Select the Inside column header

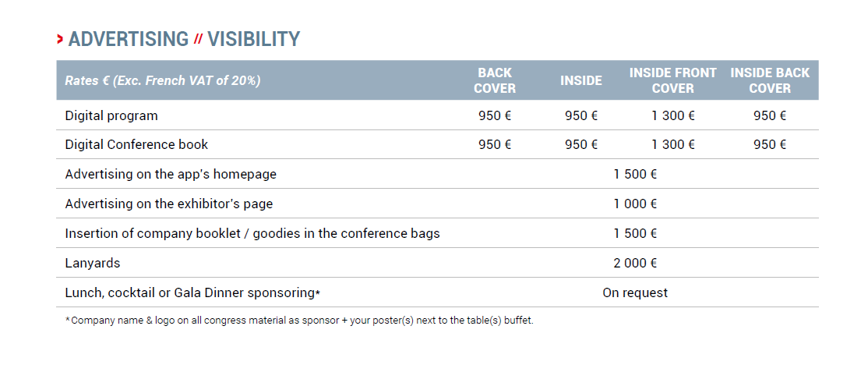(x=581, y=80)
